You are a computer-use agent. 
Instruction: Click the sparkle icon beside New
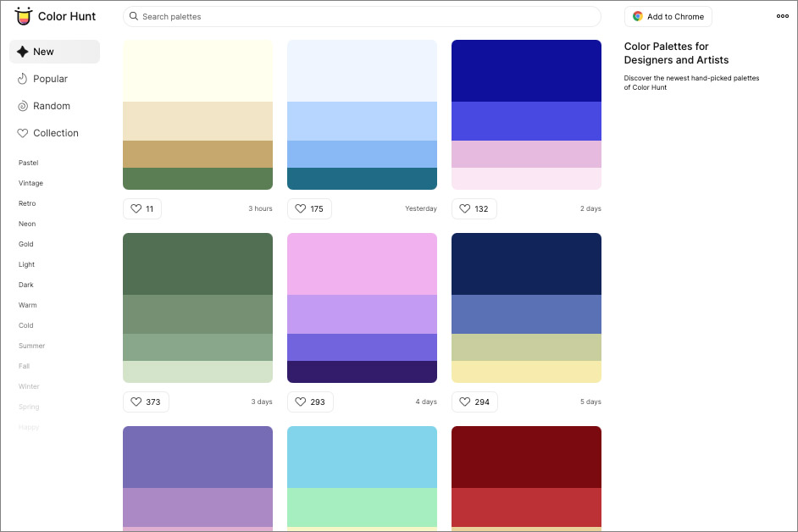pyautogui.click(x=23, y=52)
